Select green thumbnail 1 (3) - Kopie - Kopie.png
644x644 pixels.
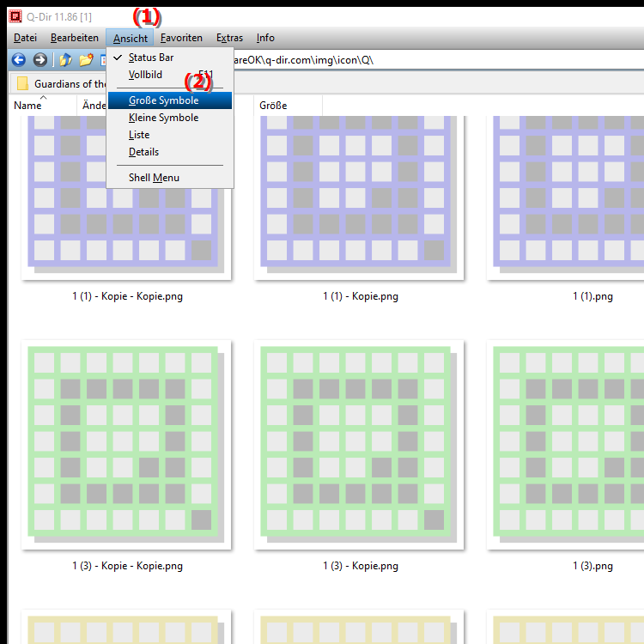pos(126,445)
